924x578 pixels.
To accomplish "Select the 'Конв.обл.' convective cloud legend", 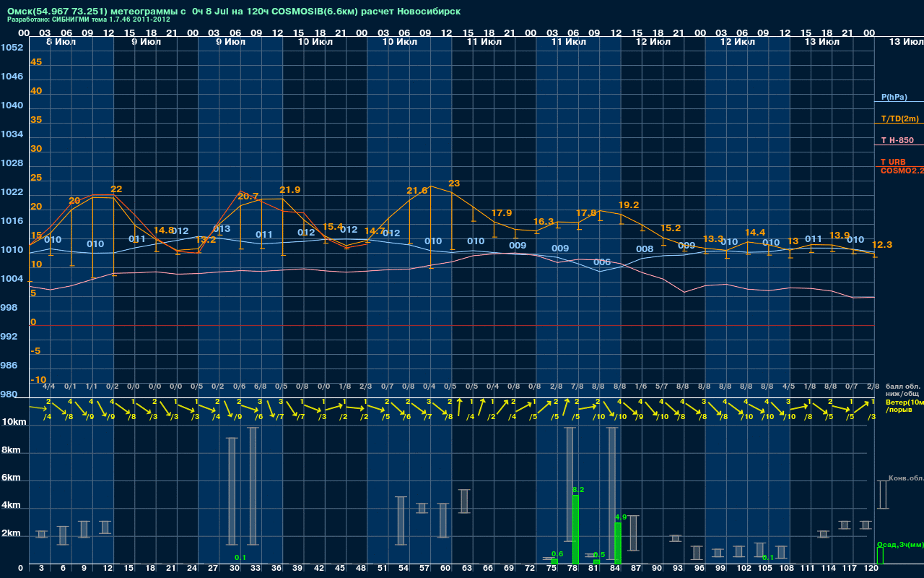I will coord(906,478).
